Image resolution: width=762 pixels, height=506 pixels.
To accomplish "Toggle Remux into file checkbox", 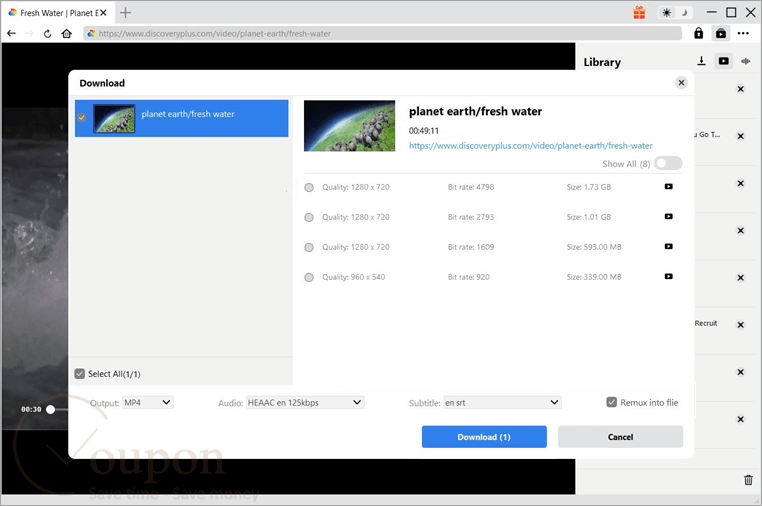I will (611, 402).
